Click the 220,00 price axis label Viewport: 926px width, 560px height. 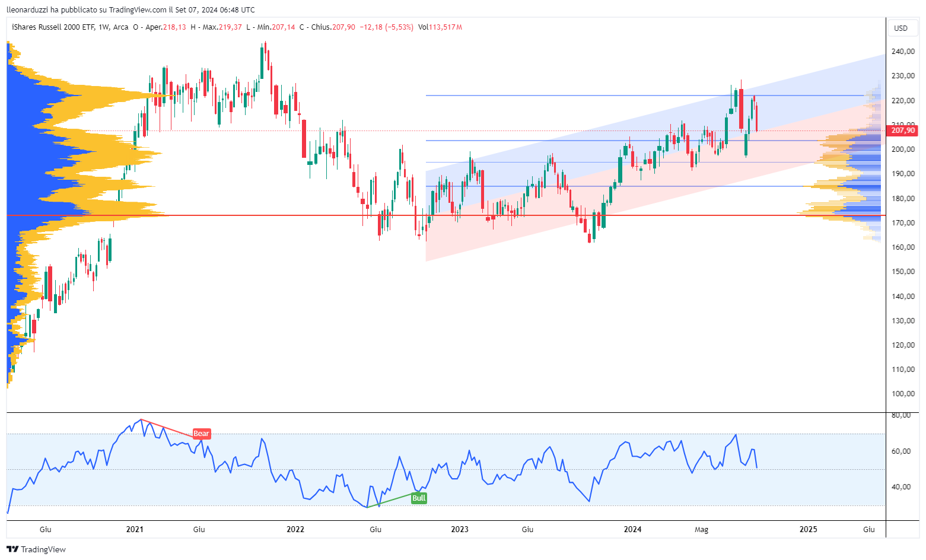(902, 101)
